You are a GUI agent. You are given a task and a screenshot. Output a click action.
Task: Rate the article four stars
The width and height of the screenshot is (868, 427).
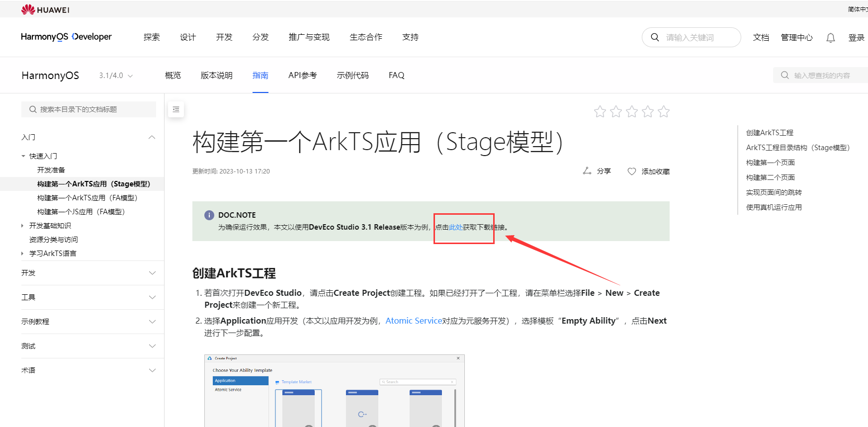click(x=648, y=111)
